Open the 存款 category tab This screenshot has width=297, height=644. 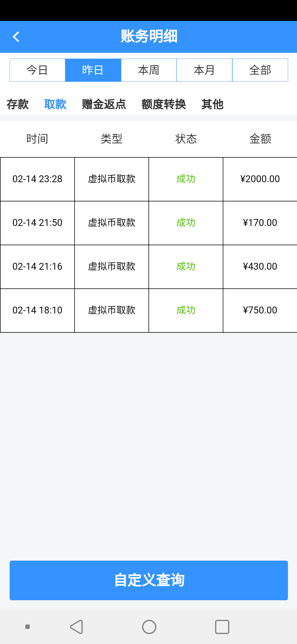point(18,104)
